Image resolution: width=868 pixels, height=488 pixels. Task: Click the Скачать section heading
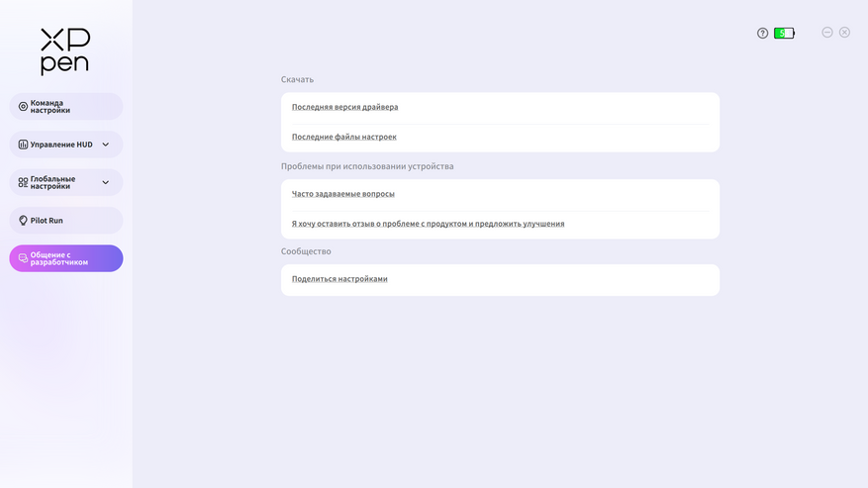pyautogui.click(x=297, y=79)
